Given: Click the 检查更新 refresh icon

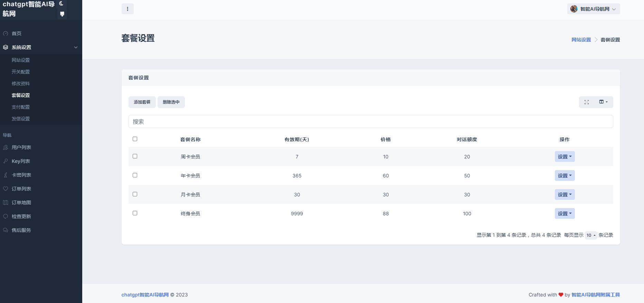Looking at the screenshot, I should coord(6,216).
